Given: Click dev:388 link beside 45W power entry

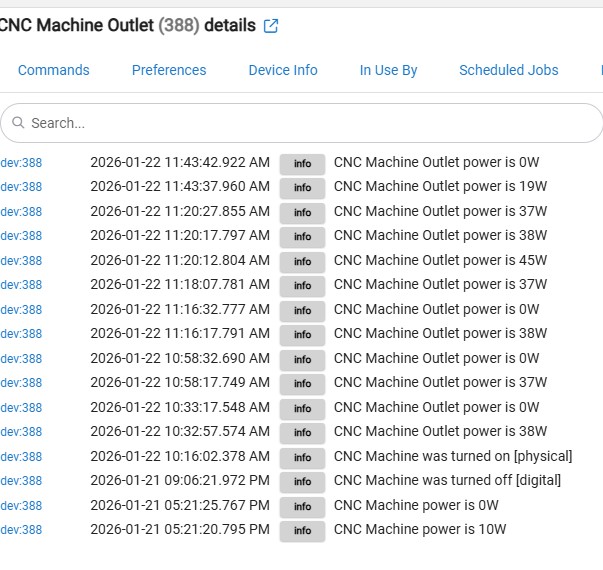Looking at the screenshot, I should pos(21,261).
